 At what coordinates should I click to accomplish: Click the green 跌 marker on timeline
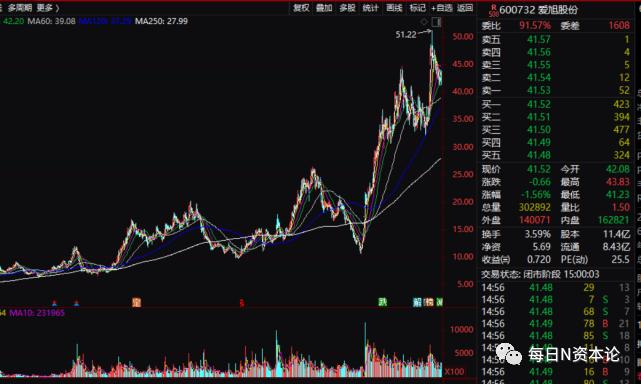[x=382, y=302]
